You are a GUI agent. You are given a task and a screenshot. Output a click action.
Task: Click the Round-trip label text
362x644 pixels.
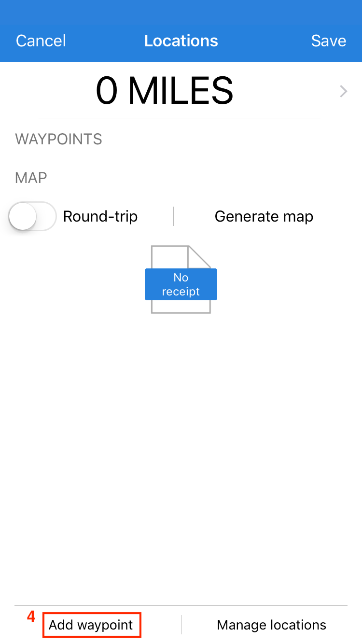[100, 216]
